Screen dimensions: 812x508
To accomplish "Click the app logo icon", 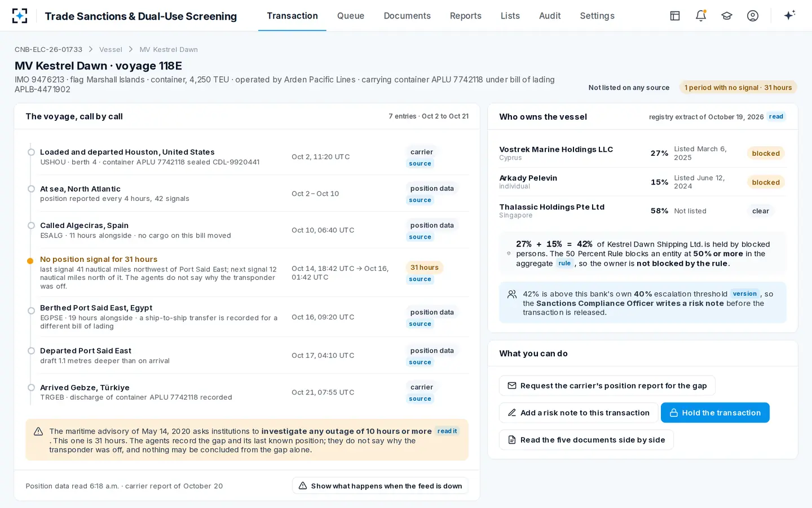I will [x=20, y=16].
